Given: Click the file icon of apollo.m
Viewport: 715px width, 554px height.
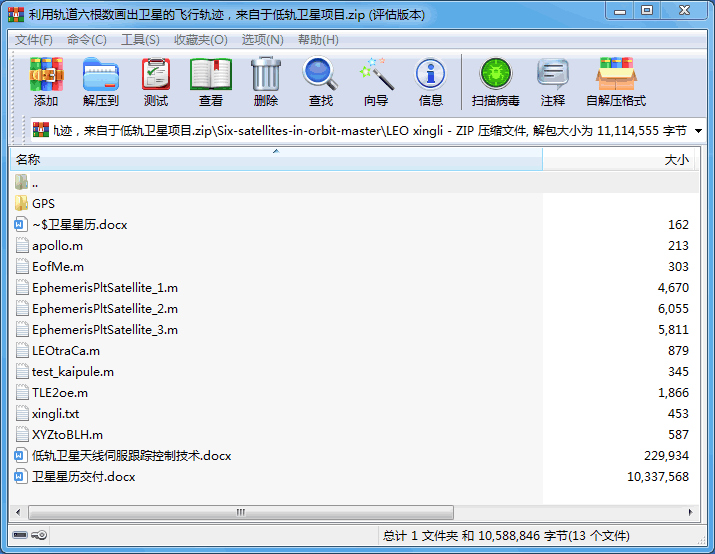Looking at the screenshot, I should click(21, 245).
